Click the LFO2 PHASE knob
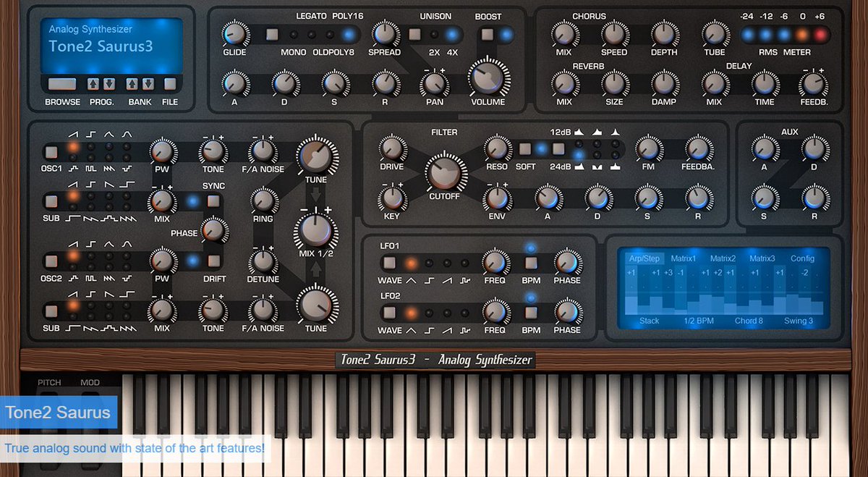 click(567, 313)
